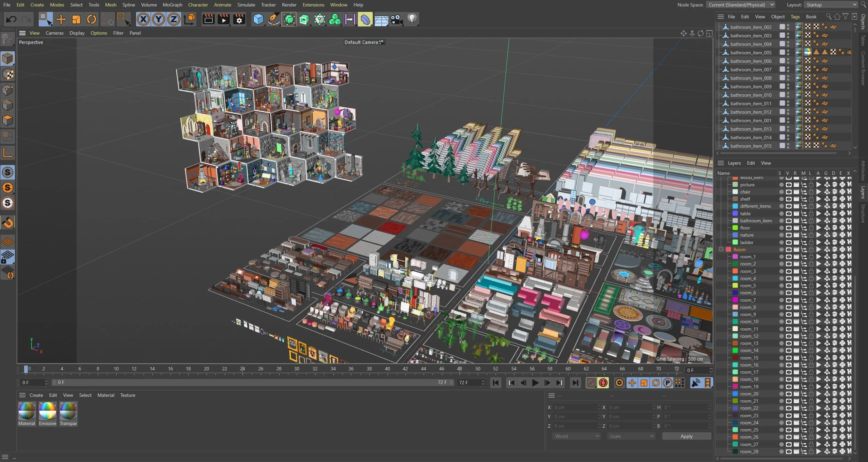Add a light object from toolbar
Image resolution: width=868 pixels, height=462 pixels.
(x=412, y=19)
